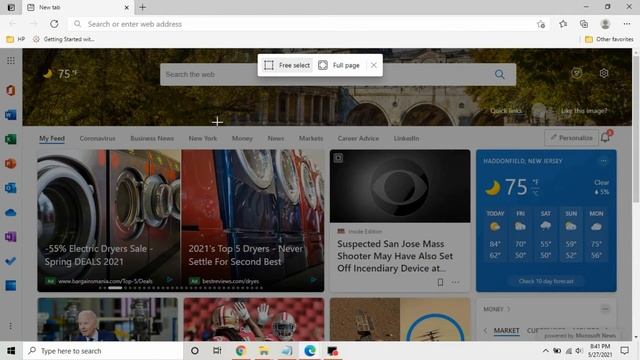
Task: Launch Calendar from the sidebar
Action: 11,286
